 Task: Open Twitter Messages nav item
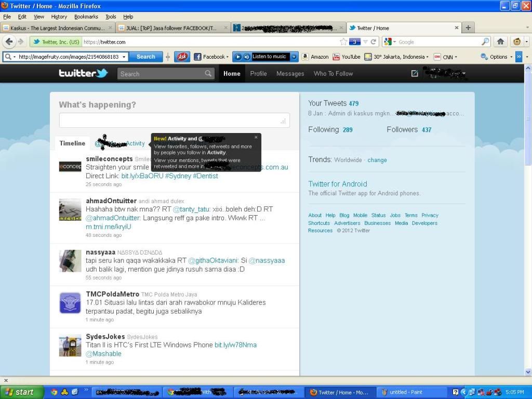click(290, 73)
